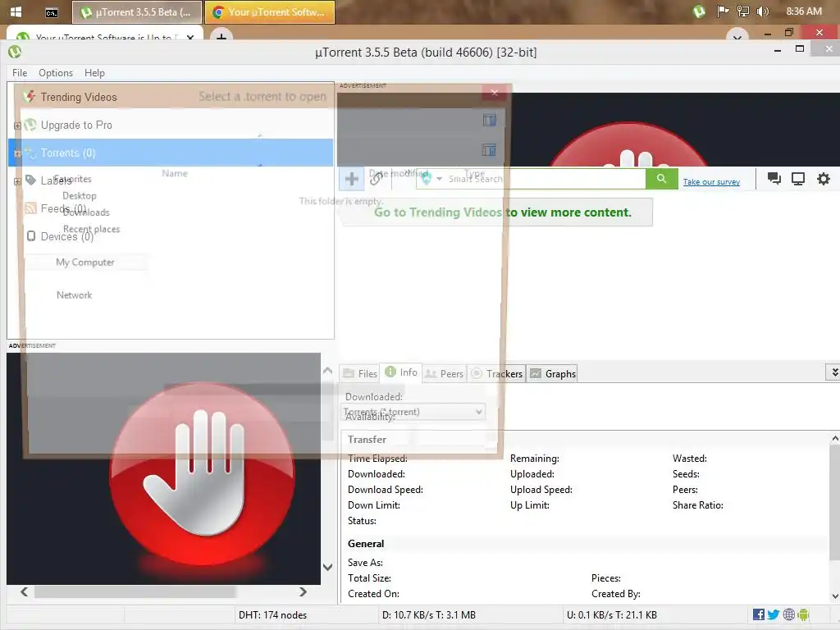Switch to the Info tab
Viewport: 840px width, 630px height.
(x=401, y=372)
